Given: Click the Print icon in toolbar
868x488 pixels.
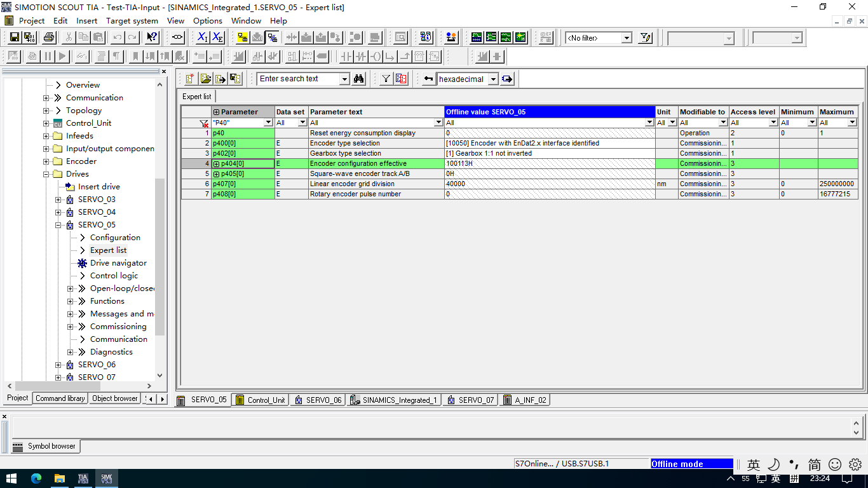Looking at the screenshot, I should pos(49,37).
